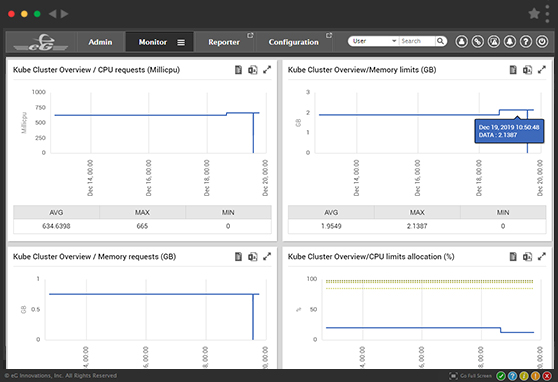Expand the CPU limits allocation chart fullscreen
Screen dimensions: 558x382
[x=542, y=256]
